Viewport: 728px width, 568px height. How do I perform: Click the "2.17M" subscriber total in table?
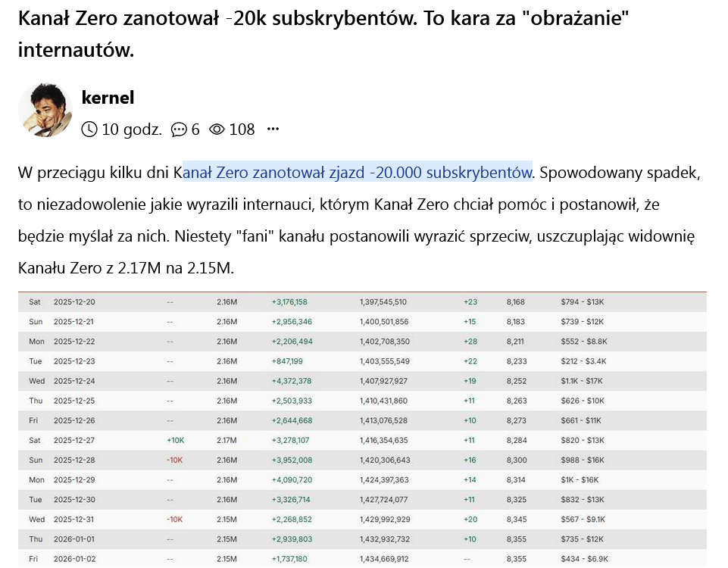click(227, 440)
